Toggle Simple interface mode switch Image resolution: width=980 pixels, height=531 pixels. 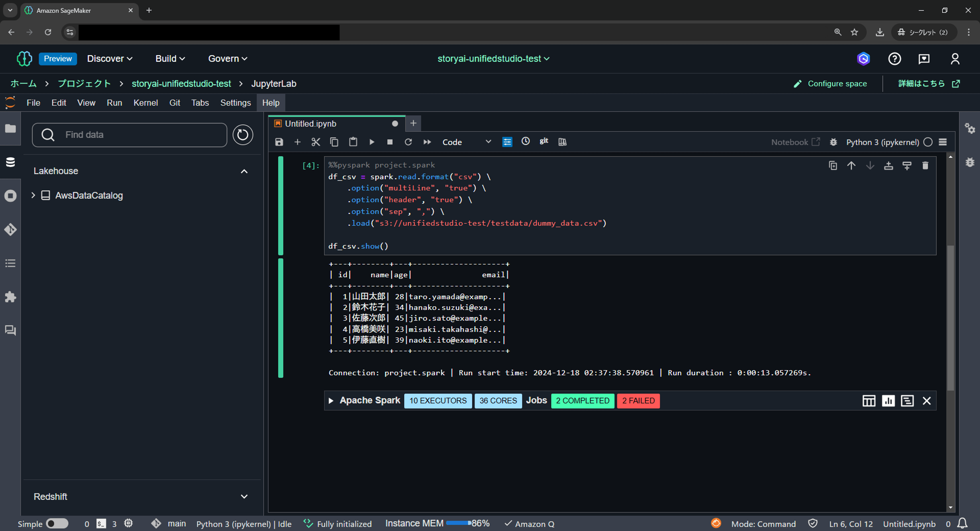[57, 524]
